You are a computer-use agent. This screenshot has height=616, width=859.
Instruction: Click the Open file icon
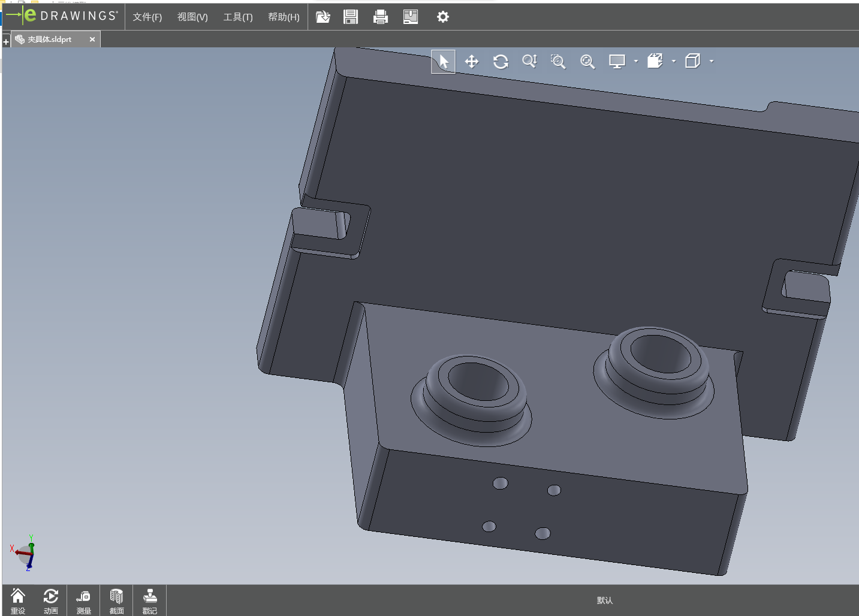[x=322, y=17]
